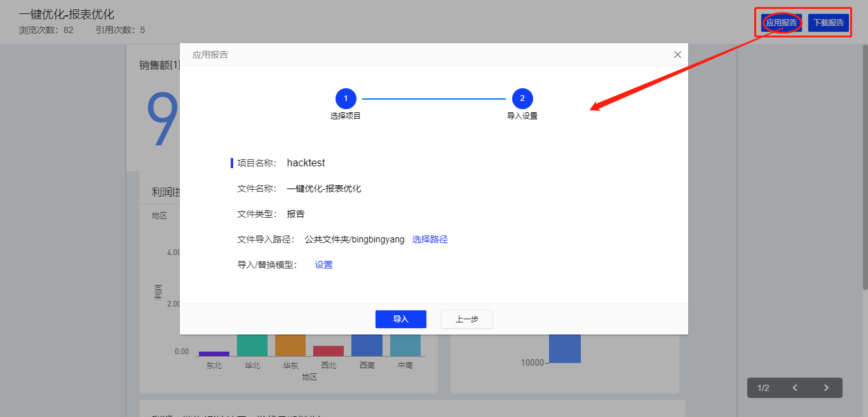Click the 导入 button
The width and height of the screenshot is (868, 417).
[400, 319]
